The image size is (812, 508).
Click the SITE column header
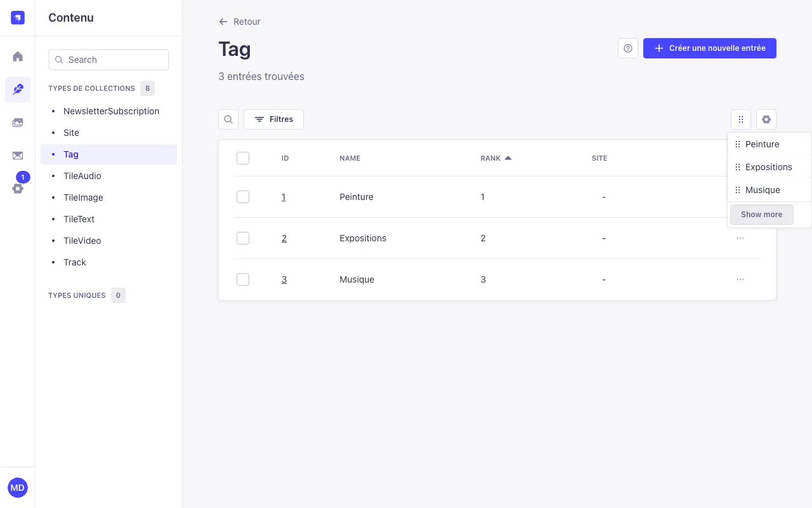pyautogui.click(x=599, y=158)
